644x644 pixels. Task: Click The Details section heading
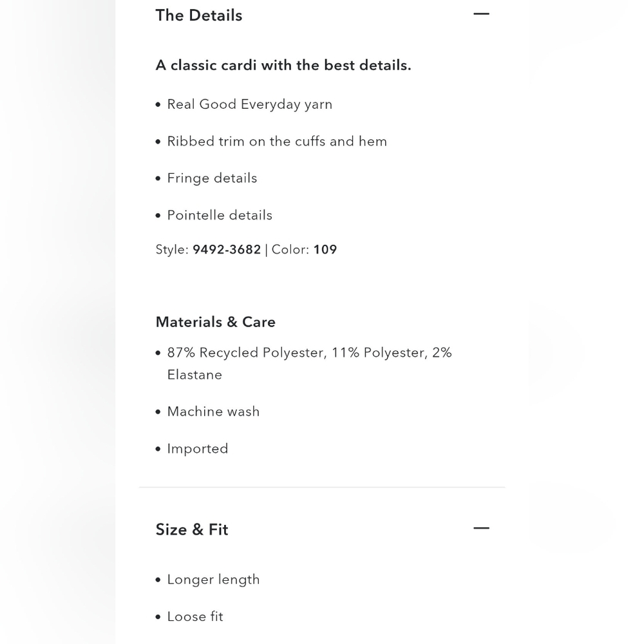coord(199,15)
